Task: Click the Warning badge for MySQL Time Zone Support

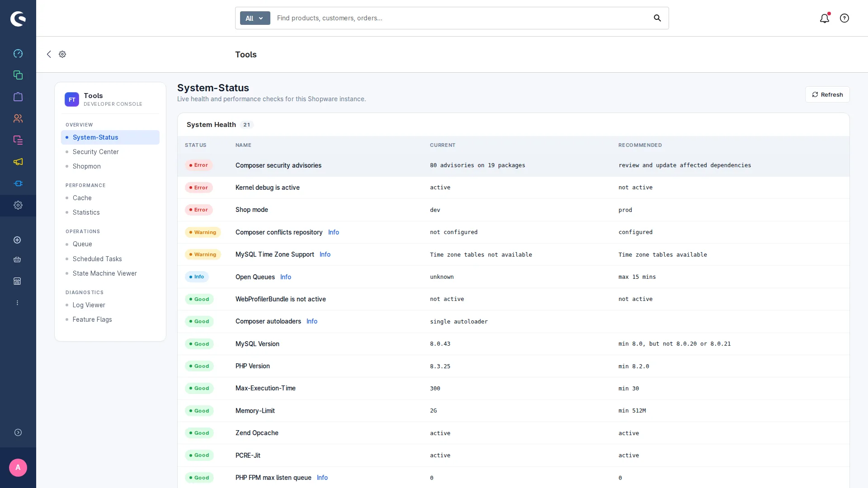Action: pyautogui.click(x=203, y=254)
